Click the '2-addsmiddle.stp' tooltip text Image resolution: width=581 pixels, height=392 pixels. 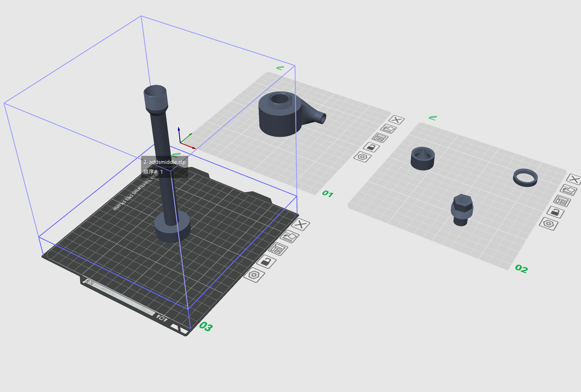click(x=165, y=162)
